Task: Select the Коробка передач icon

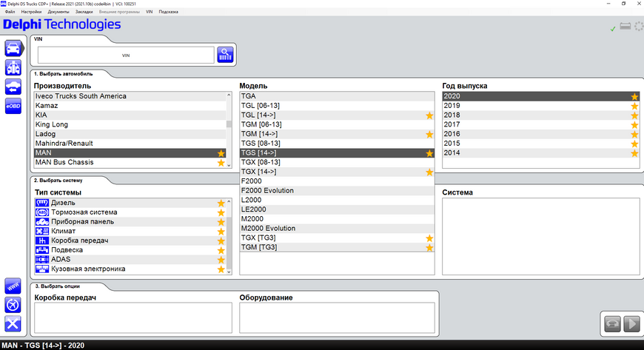Action: click(x=42, y=240)
